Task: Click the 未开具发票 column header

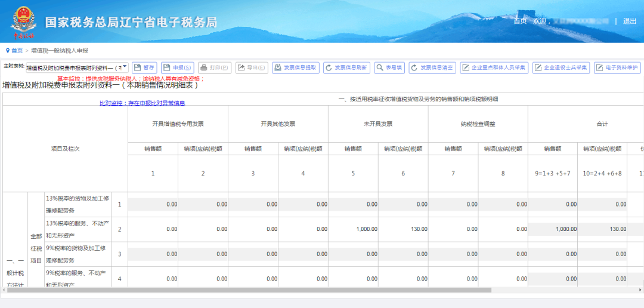Action: pyautogui.click(x=378, y=124)
